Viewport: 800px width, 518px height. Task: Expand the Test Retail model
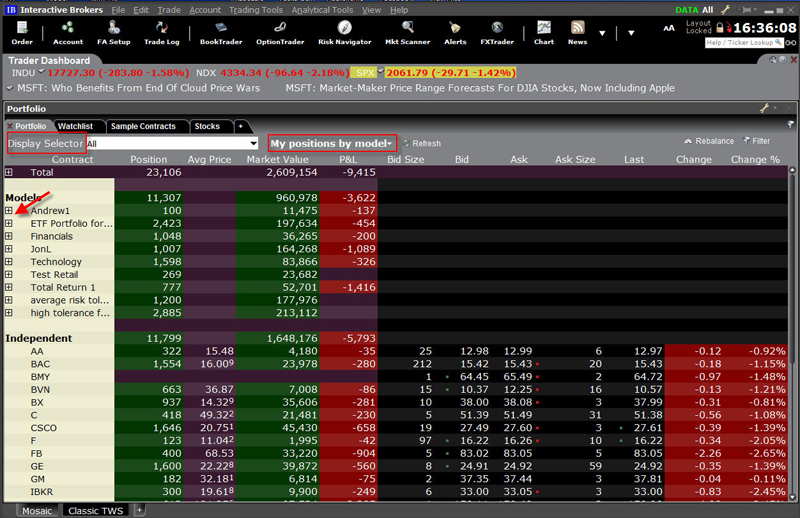[x=9, y=274]
